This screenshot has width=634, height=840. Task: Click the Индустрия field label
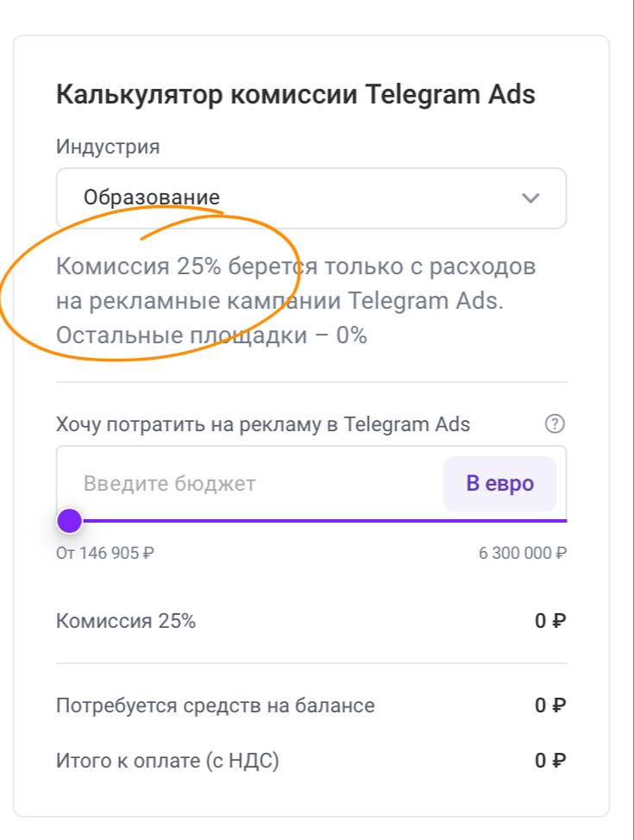click(108, 146)
